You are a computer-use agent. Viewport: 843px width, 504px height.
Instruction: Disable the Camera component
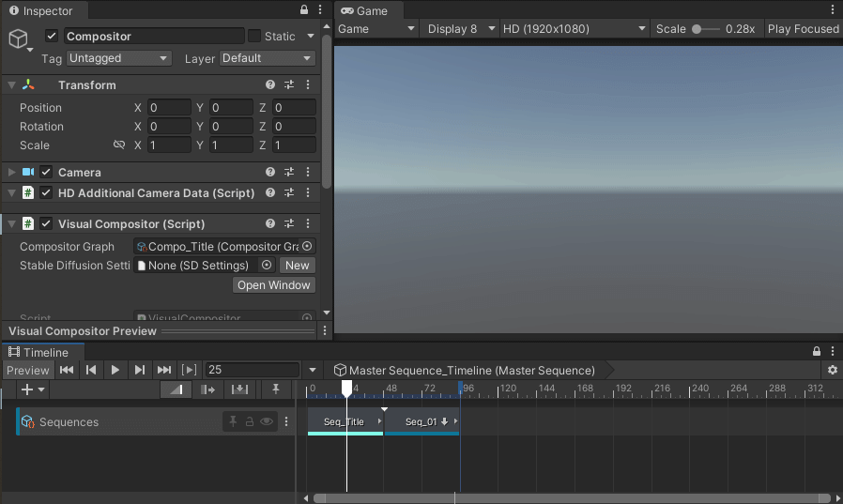[46, 172]
